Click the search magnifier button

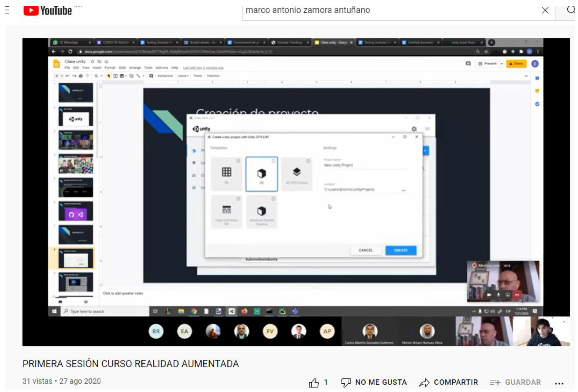(x=571, y=10)
